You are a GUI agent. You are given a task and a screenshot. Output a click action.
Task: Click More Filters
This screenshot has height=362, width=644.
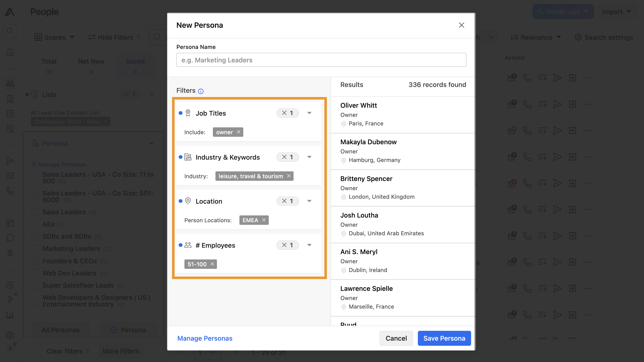[121, 351]
